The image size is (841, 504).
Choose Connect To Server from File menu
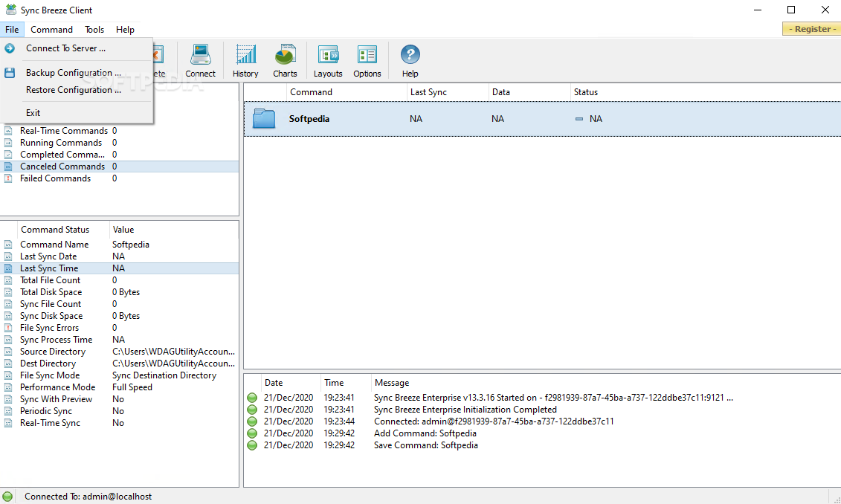click(x=77, y=48)
